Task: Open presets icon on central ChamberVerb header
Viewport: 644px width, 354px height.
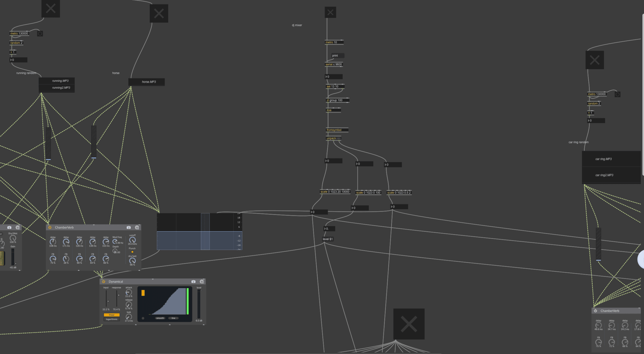Action: click(x=137, y=227)
